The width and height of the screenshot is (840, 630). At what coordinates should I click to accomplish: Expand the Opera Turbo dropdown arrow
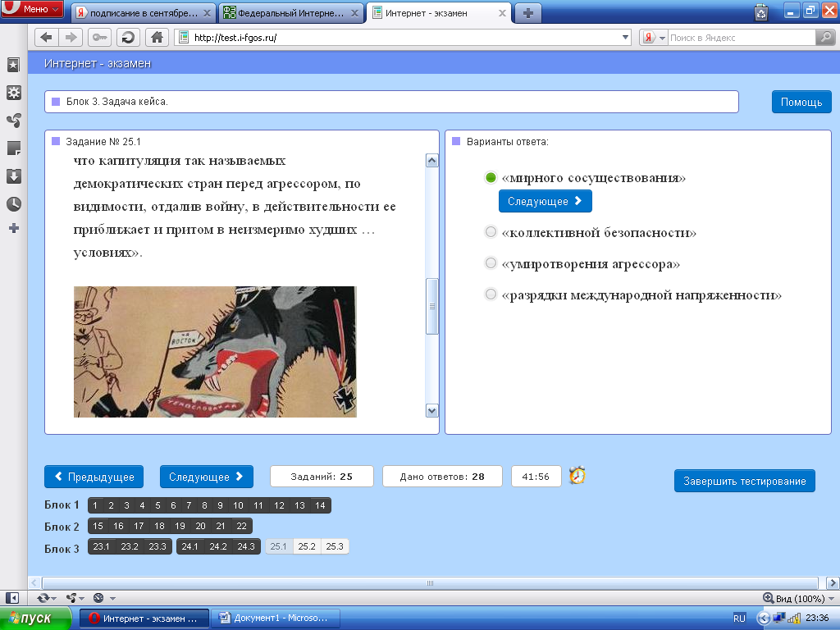(x=112, y=598)
